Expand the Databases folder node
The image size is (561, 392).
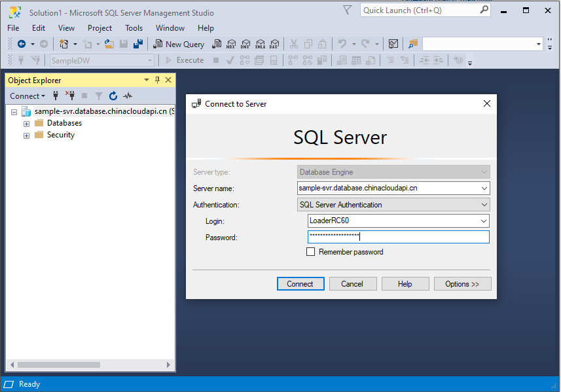(x=27, y=123)
